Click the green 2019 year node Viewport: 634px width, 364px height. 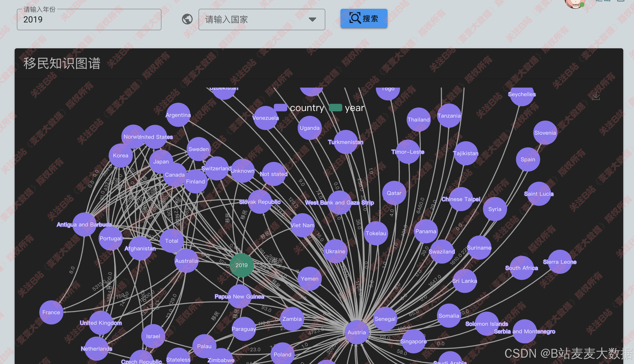tap(241, 265)
